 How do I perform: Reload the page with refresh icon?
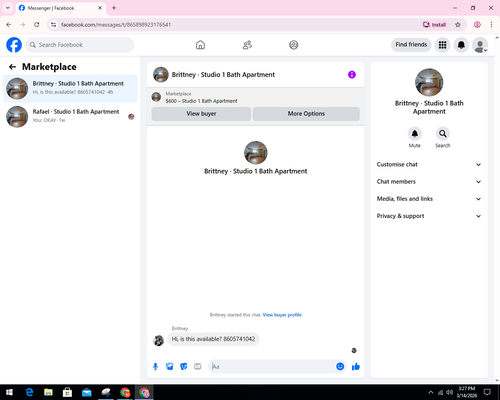37,25
